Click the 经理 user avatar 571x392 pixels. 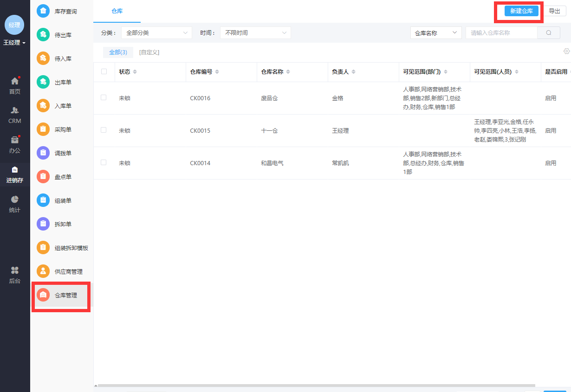[14, 25]
